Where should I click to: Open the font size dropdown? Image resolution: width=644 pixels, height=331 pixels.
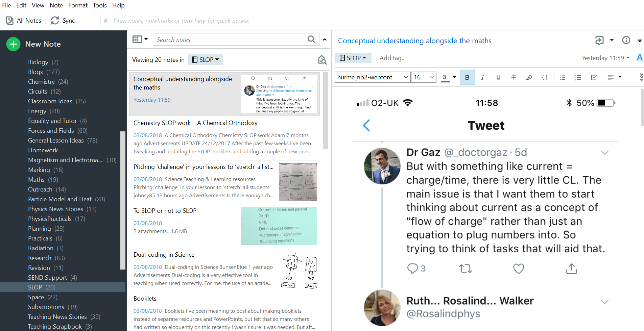tap(424, 77)
